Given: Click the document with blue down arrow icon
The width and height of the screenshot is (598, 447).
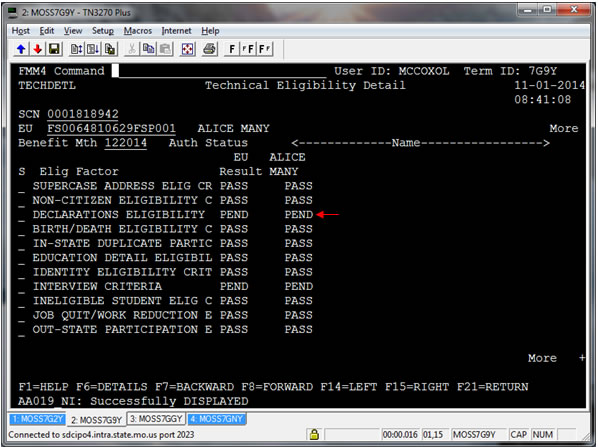Looking at the screenshot, I should tap(93, 49).
